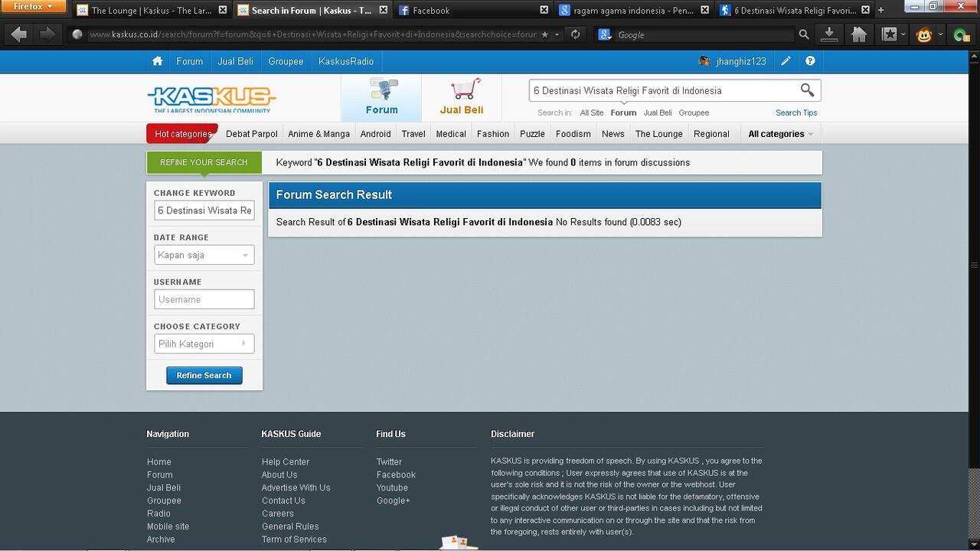
Task: Open the Google search engine selector icon
Action: pos(605,34)
